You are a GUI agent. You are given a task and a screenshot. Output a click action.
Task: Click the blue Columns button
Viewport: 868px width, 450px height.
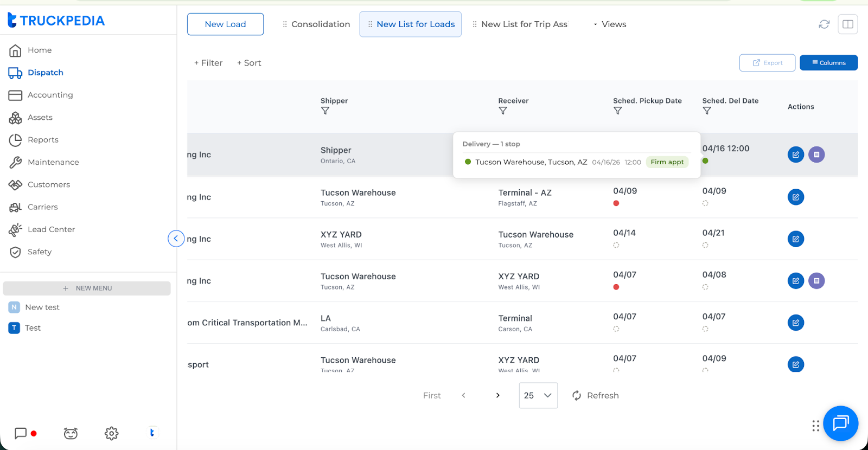click(828, 63)
